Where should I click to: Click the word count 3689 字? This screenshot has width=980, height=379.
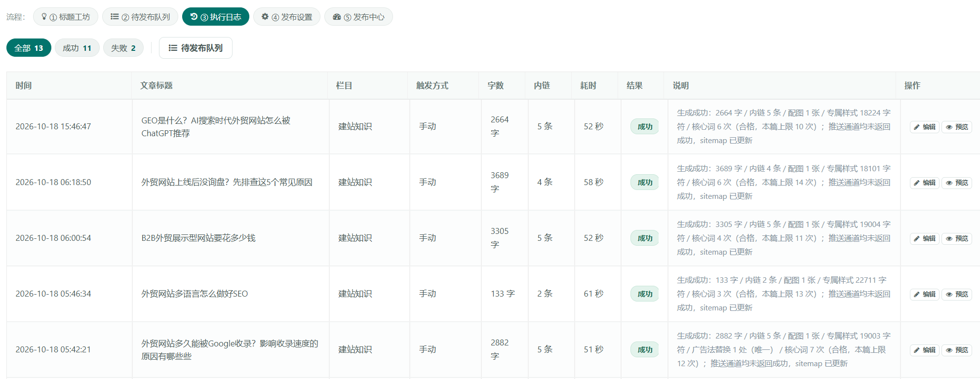pos(500,182)
